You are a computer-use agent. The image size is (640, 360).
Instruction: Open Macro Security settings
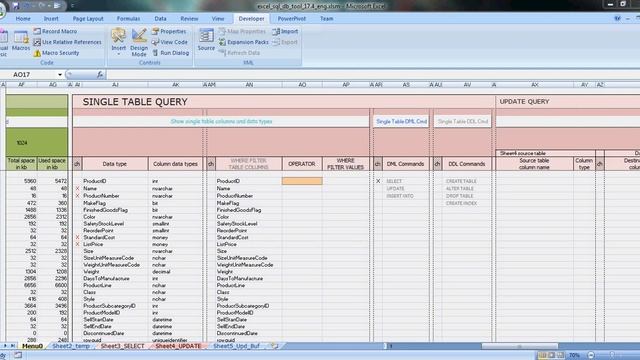[x=56, y=53]
